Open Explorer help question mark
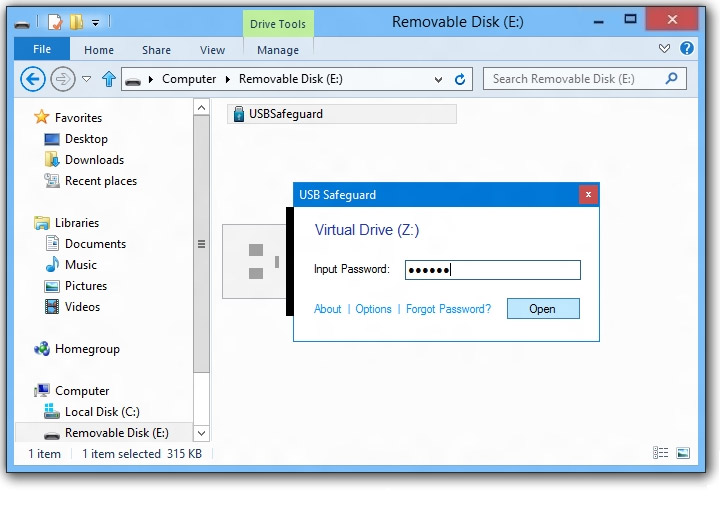The width and height of the screenshot is (720, 510). [686, 48]
